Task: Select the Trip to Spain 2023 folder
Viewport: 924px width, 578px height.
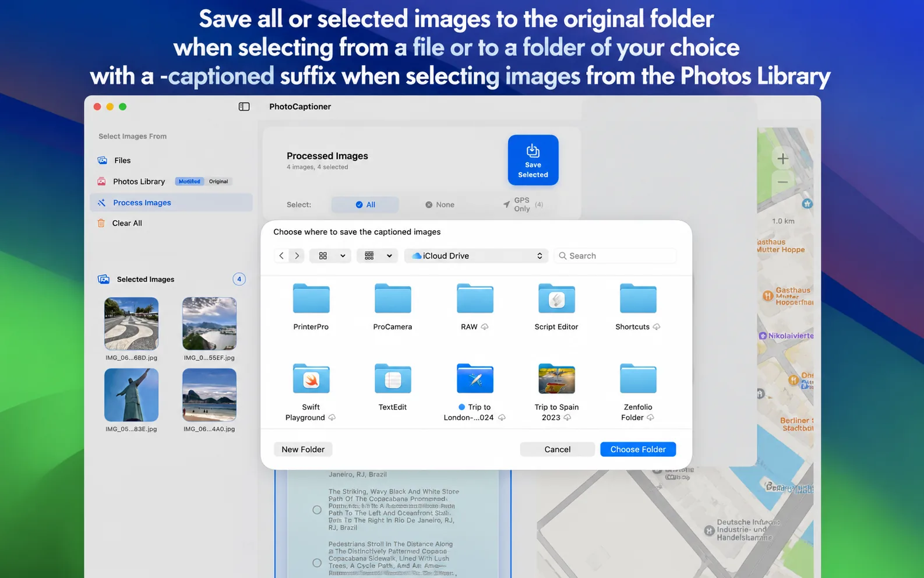Action: coord(556,392)
